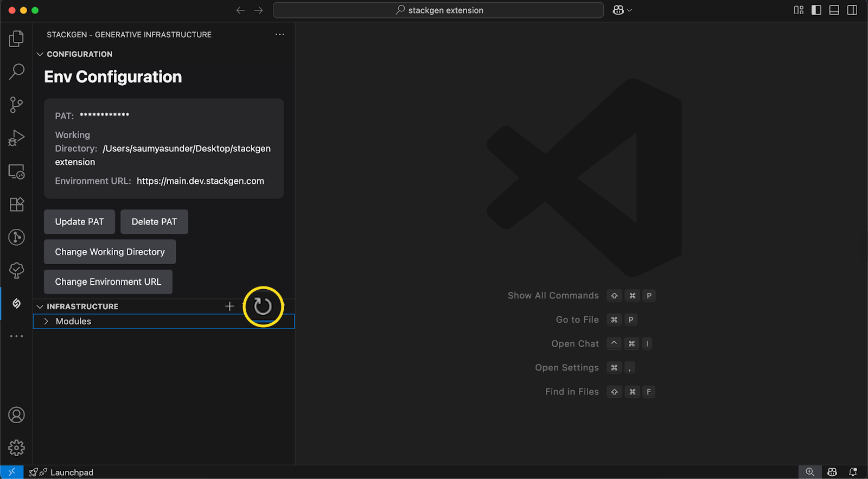The height and width of the screenshot is (479, 868).
Task: Click the zoom icon in status bar
Action: 810,472
